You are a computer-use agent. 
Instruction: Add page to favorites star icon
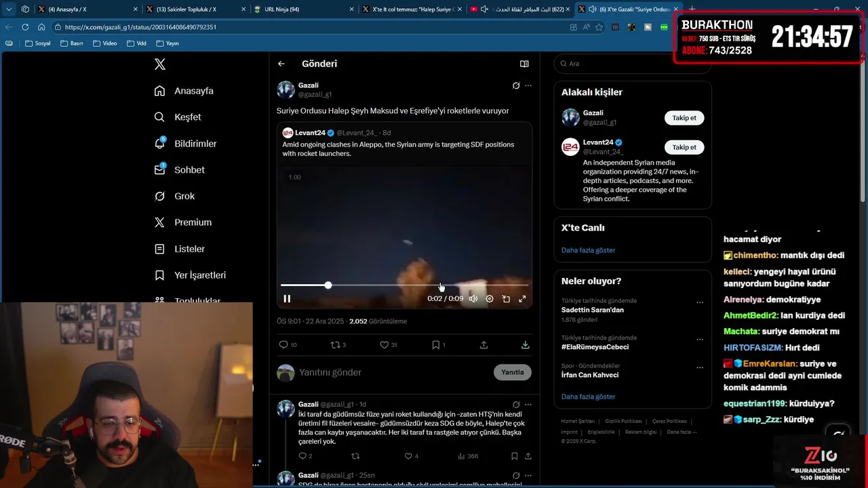(x=599, y=27)
